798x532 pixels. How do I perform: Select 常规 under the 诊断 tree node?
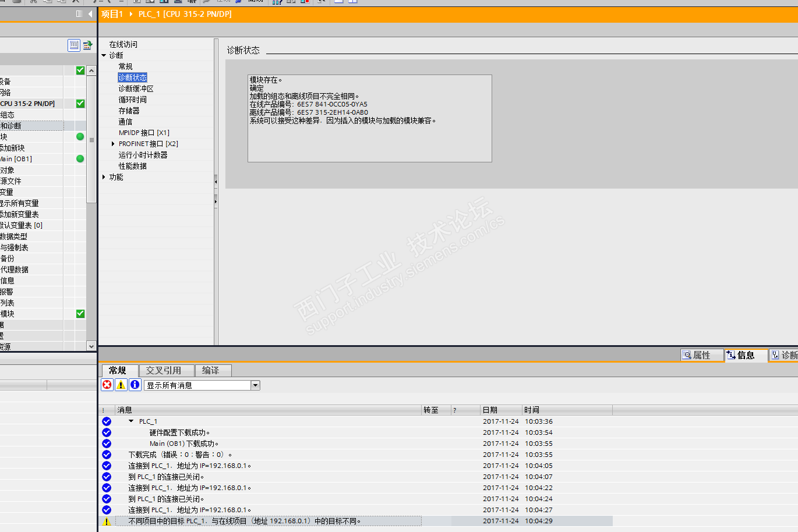point(126,66)
